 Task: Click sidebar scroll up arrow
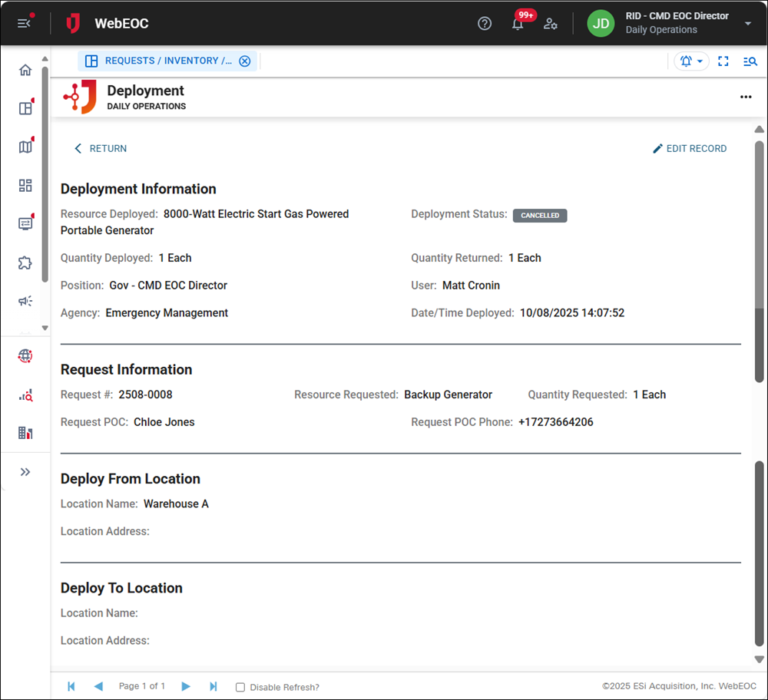coord(45,59)
